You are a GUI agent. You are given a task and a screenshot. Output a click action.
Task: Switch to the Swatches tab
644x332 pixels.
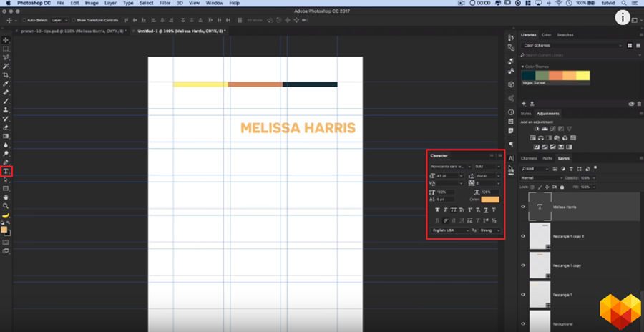coord(565,34)
